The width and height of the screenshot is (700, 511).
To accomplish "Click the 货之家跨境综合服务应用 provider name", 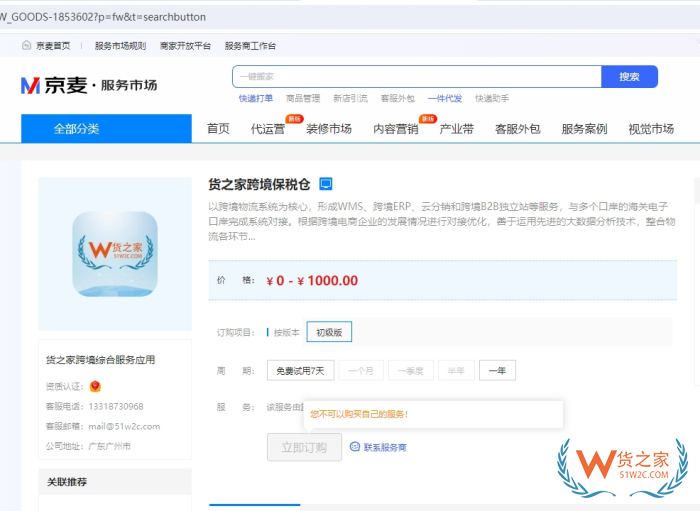I will 100,360.
